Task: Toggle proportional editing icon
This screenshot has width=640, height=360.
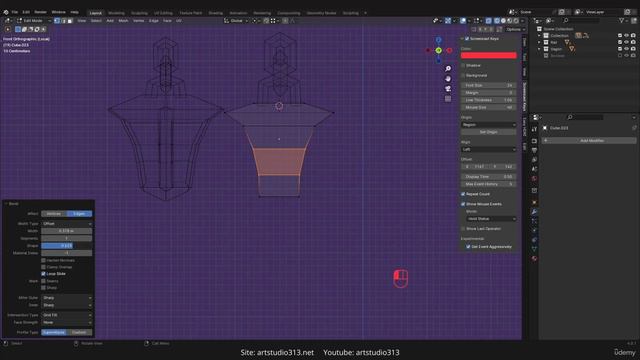Action: click(x=285, y=21)
